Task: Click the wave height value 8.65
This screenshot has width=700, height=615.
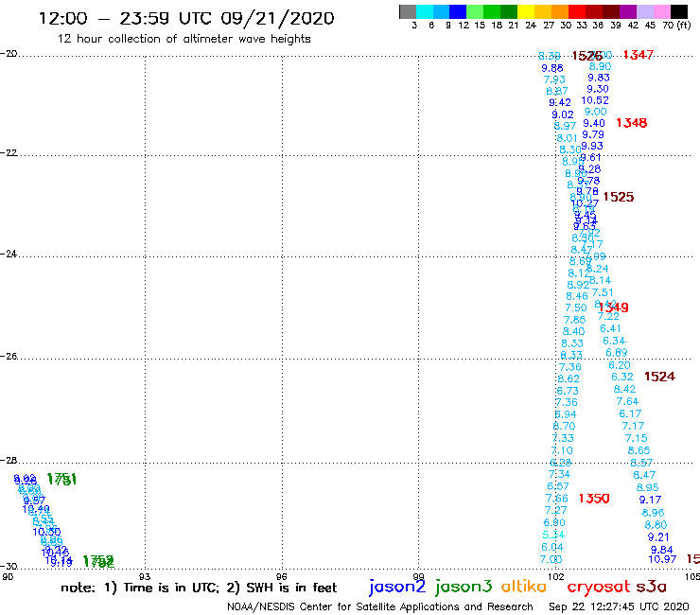Action: 639,450
